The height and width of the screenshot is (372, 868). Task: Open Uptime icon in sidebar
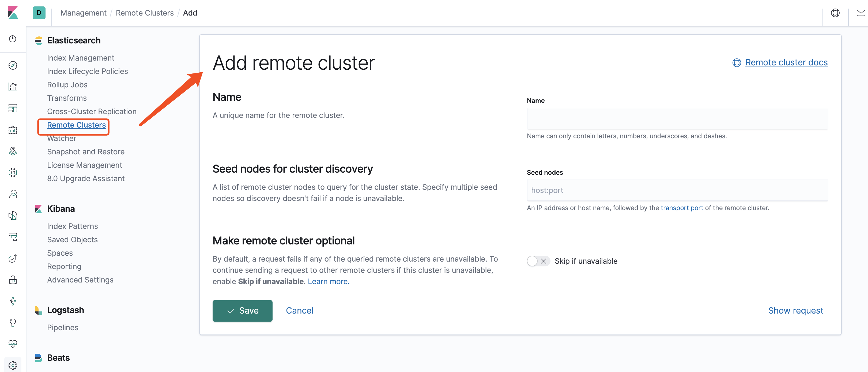point(13,258)
